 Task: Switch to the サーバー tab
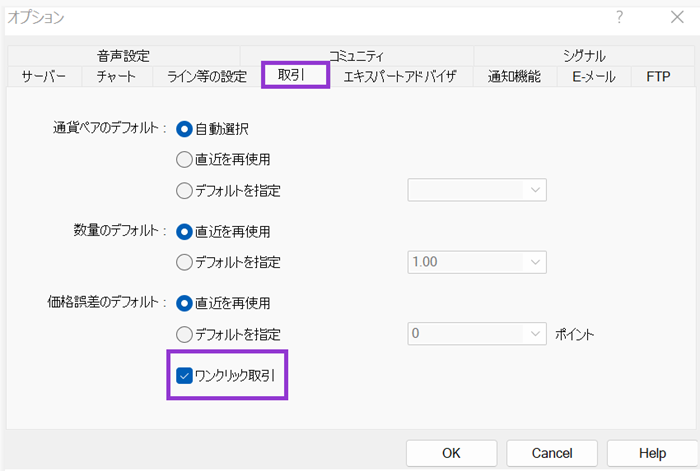[44, 77]
